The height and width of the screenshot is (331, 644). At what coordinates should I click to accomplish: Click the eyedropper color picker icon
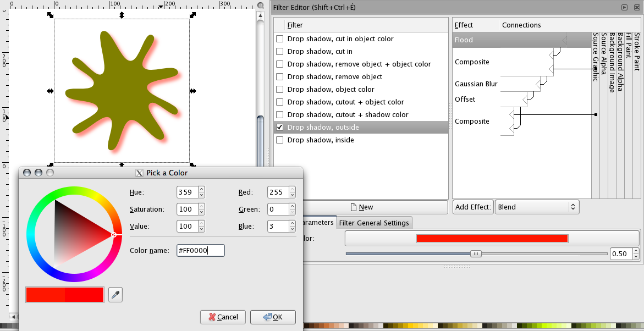(115, 295)
